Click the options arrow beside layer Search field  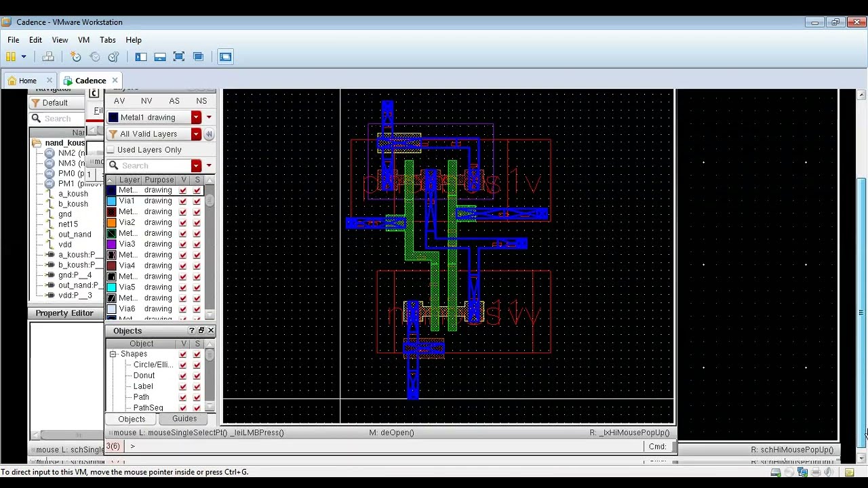209,165
